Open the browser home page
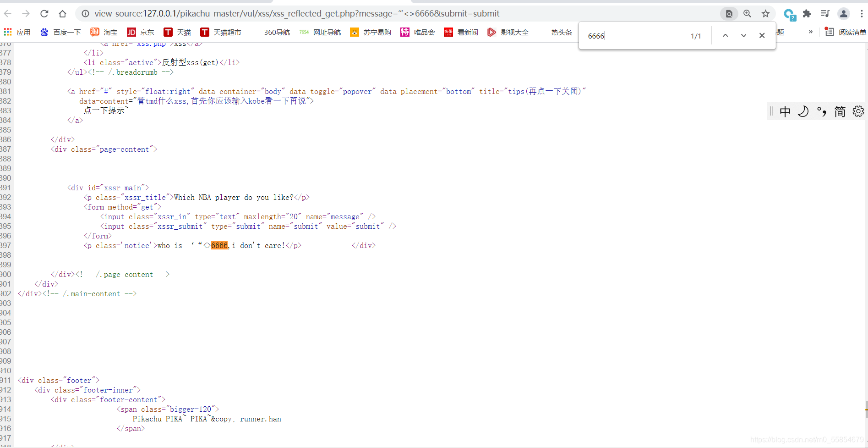Image resolution: width=868 pixels, height=448 pixels. click(x=63, y=14)
